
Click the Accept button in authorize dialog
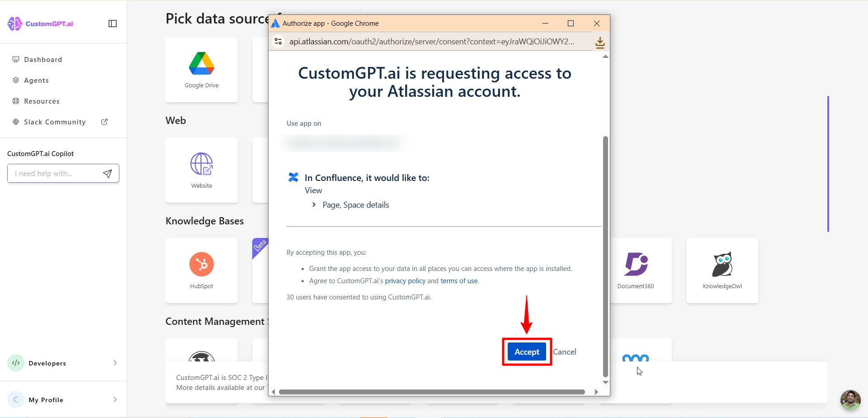coord(527,351)
